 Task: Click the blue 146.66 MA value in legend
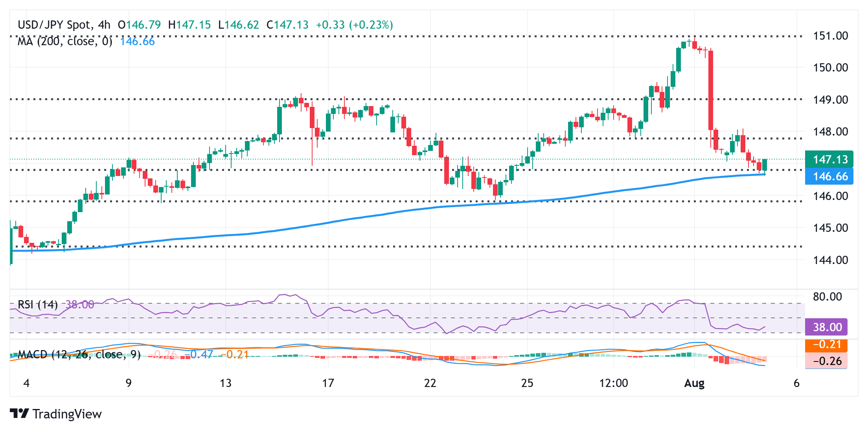[x=137, y=41]
